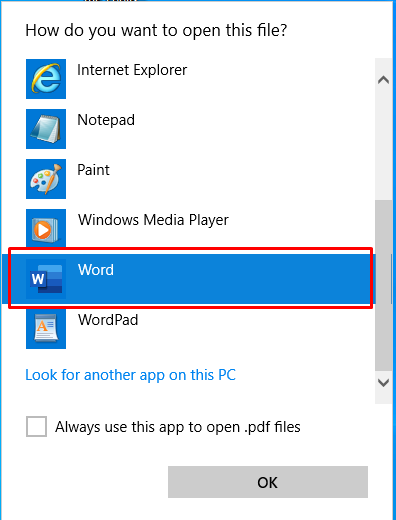The image size is (396, 520).
Task: Click the scrollbar down arrow
Action: 384,383
